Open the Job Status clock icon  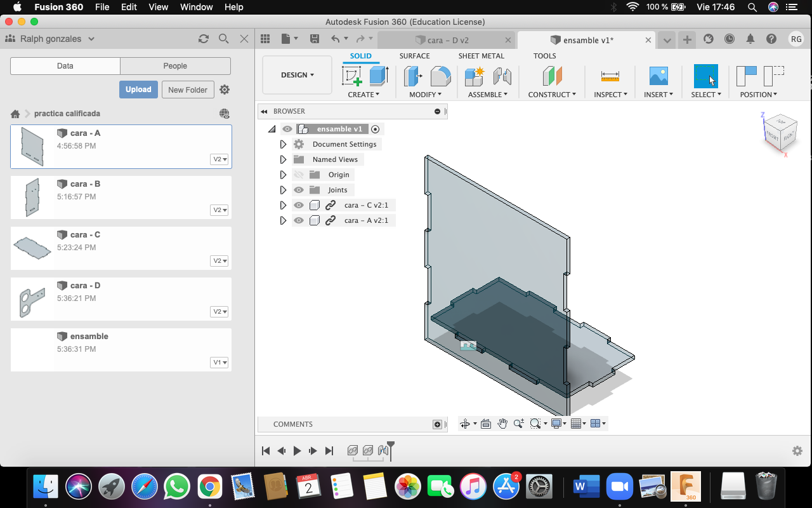click(x=730, y=39)
